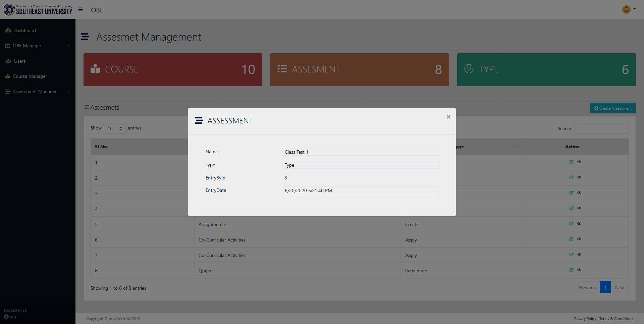Toggle the sidebar hamburger menu next to OBE
644x324 pixels.
click(x=80, y=10)
